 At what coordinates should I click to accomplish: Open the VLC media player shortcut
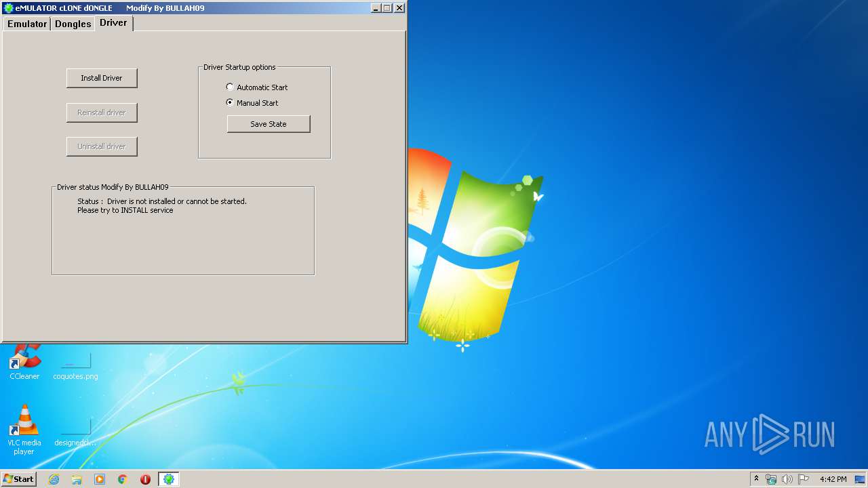point(24,430)
